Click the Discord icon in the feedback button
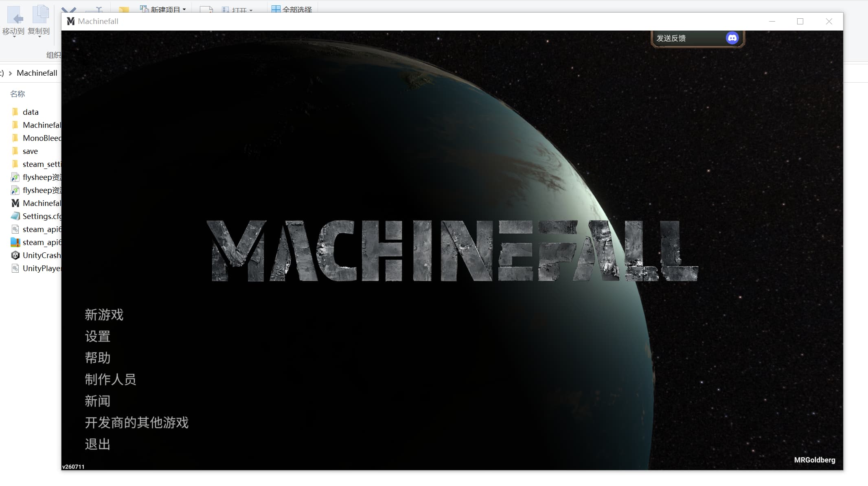Image resolution: width=868 pixels, height=486 pixels. [732, 38]
